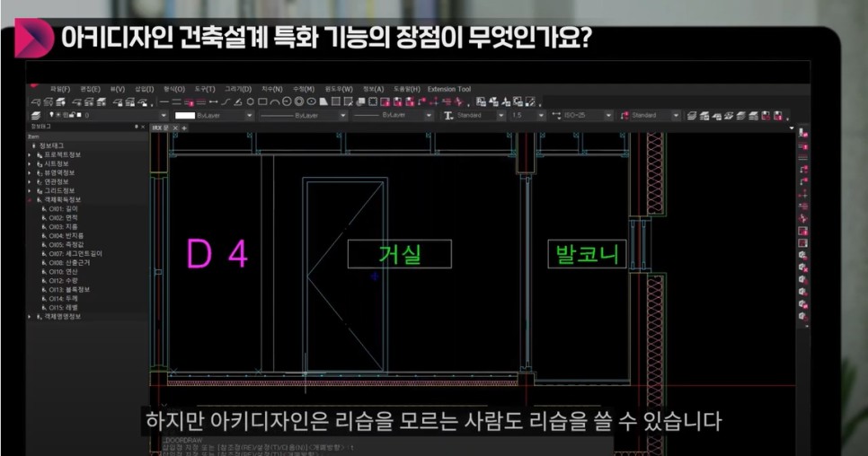Select the Rectangle drawing tool
Image resolution: width=868 pixels, height=456 pixels.
point(262,101)
